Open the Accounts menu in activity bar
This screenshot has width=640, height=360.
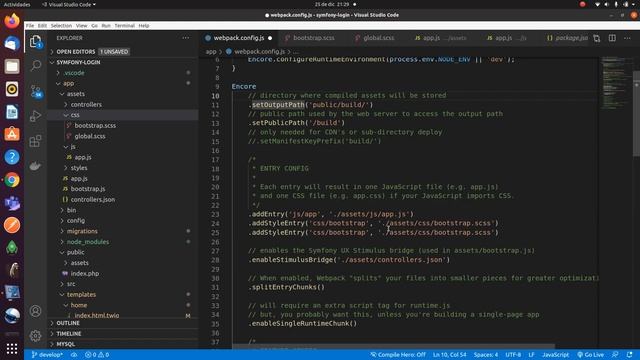point(36,311)
